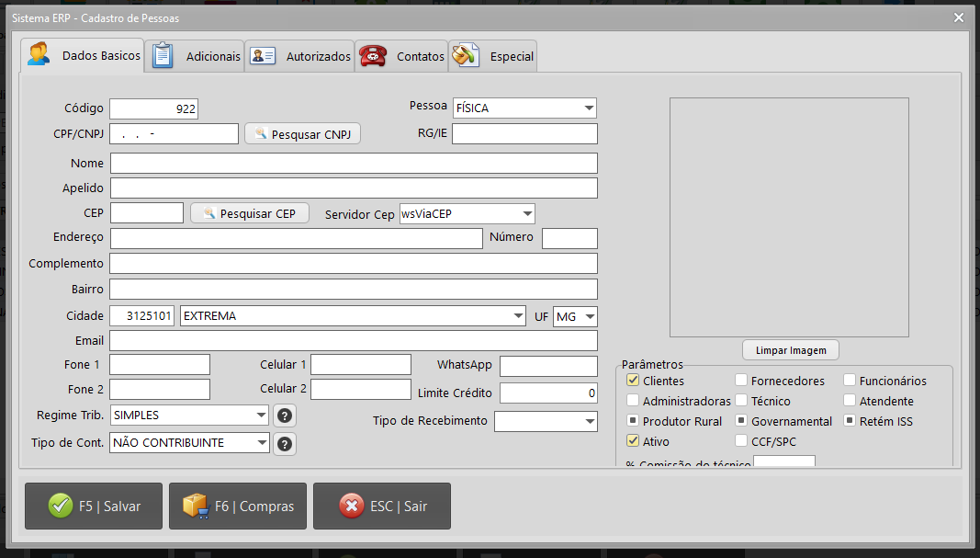Open help icon beside Tipo de Cont.
The height and width of the screenshot is (558, 980).
click(285, 443)
